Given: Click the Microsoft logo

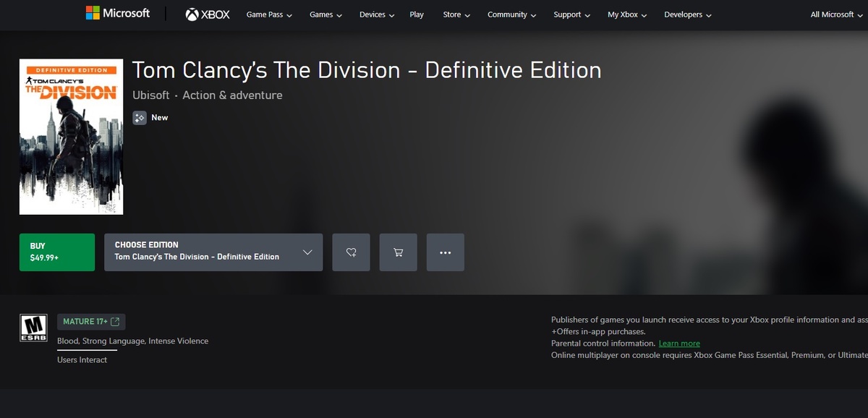Looking at the screenshot, I should [x=118, y=14].
